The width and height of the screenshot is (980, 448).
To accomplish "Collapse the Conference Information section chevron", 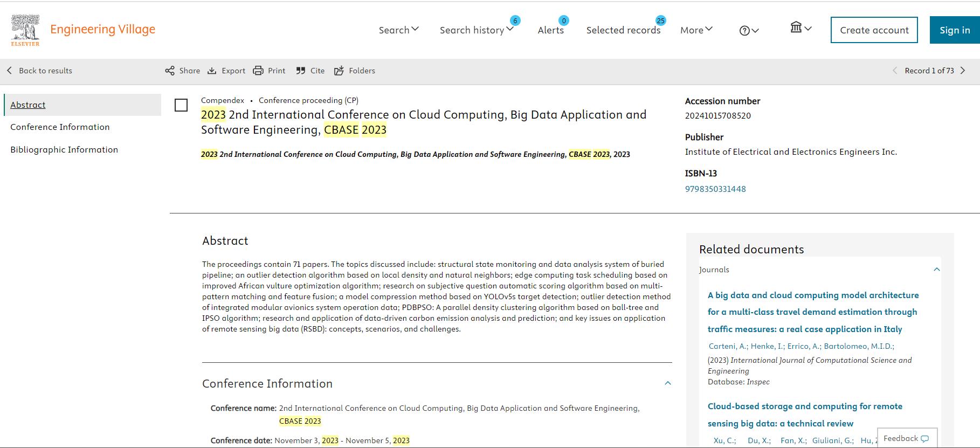I will point(668,383).
